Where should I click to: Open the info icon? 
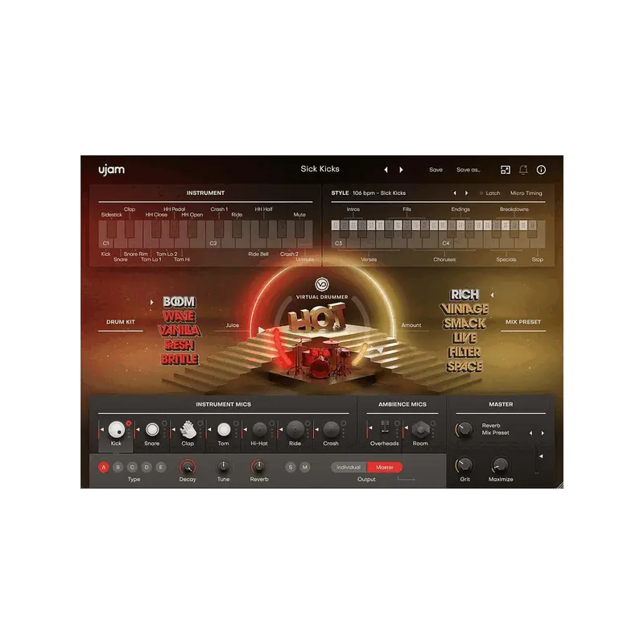[541, 170]
